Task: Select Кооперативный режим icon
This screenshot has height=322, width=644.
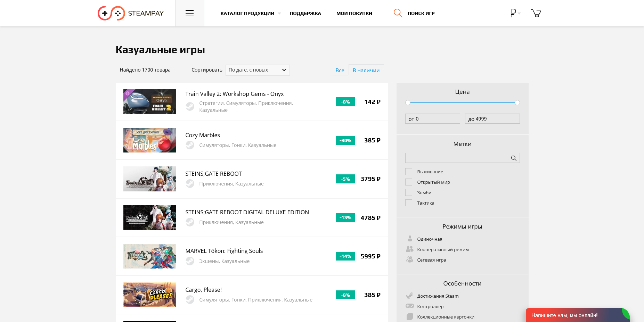Action: tap(410, 249)
